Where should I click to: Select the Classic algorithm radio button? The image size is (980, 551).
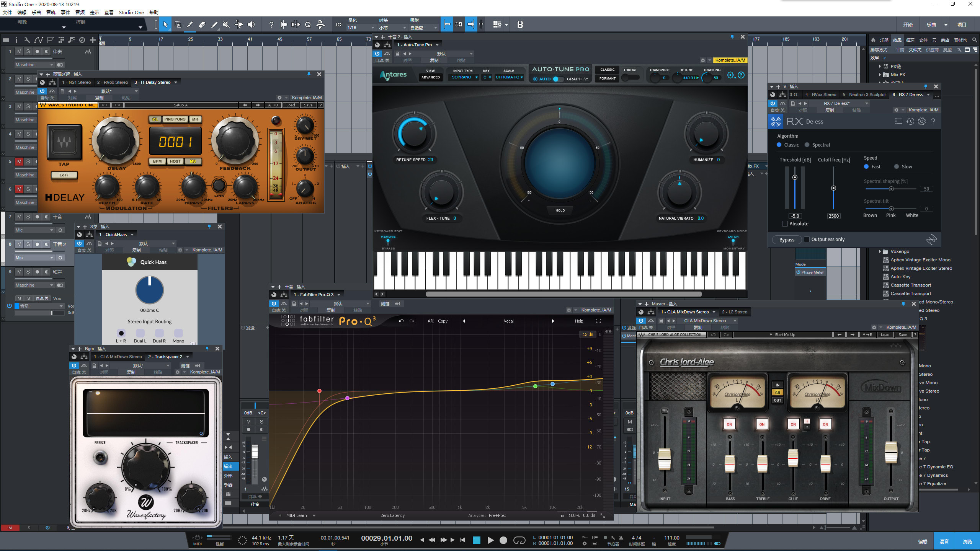[779, 145]
